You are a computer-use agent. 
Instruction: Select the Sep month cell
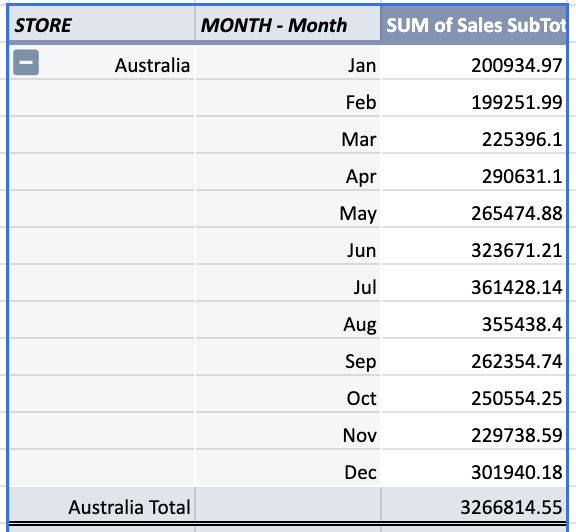click(x=288, y=357)
